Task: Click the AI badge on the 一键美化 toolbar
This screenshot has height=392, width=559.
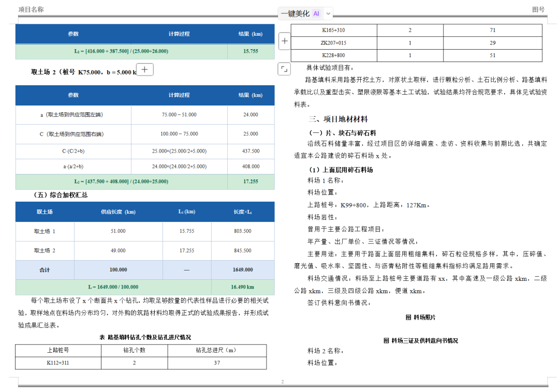Action: [316, 13]
